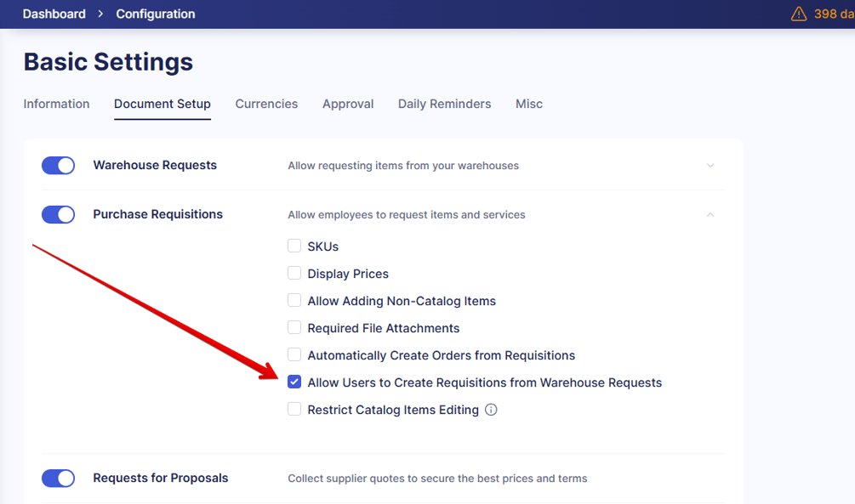Enable the SKUs checkbox
The width and height of the screenshot is (855, 504).
tap(294, 246)
